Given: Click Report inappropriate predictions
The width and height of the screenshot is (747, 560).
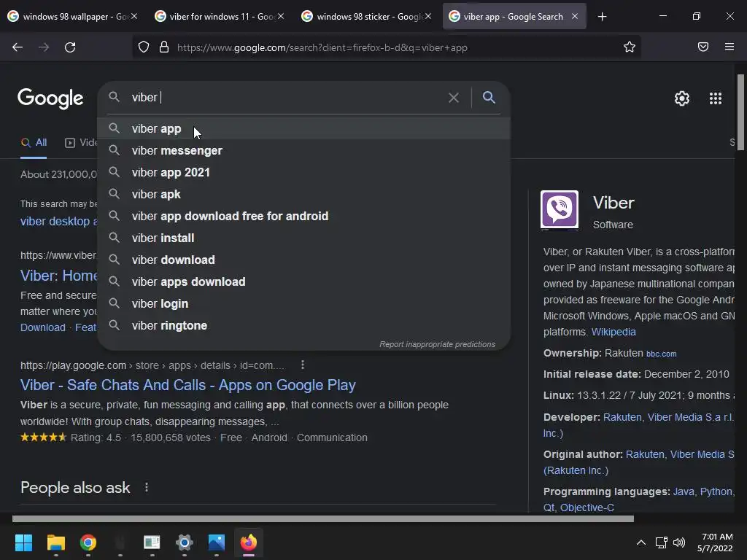Looking at the screenshot, I should click(438, 344).
